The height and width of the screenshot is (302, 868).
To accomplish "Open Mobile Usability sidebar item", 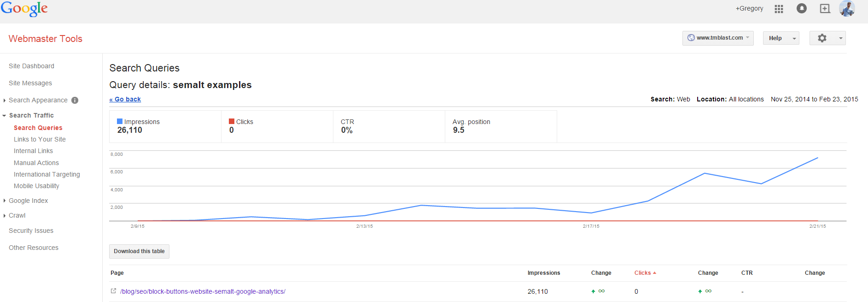I will [x=36, y=186].
